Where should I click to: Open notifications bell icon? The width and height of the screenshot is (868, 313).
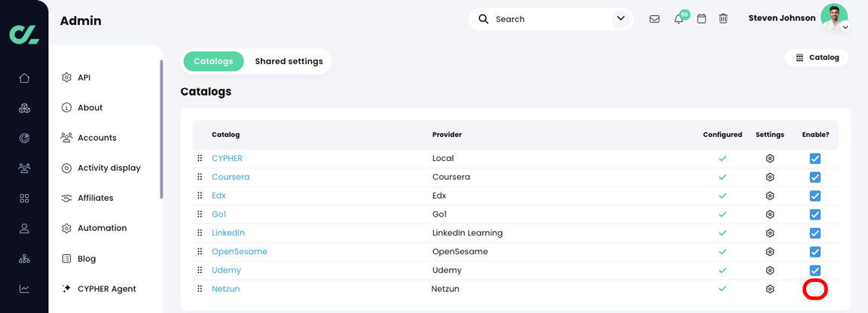(x=679, y=19)
